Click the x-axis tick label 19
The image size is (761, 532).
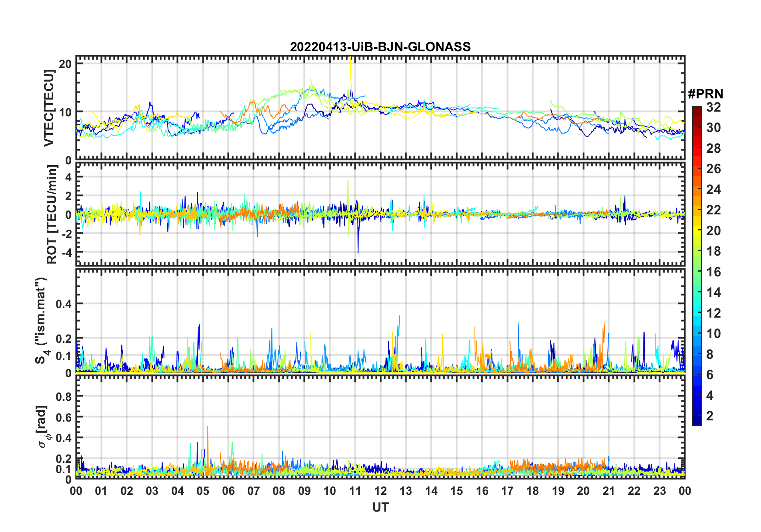[x=558, y=491]
